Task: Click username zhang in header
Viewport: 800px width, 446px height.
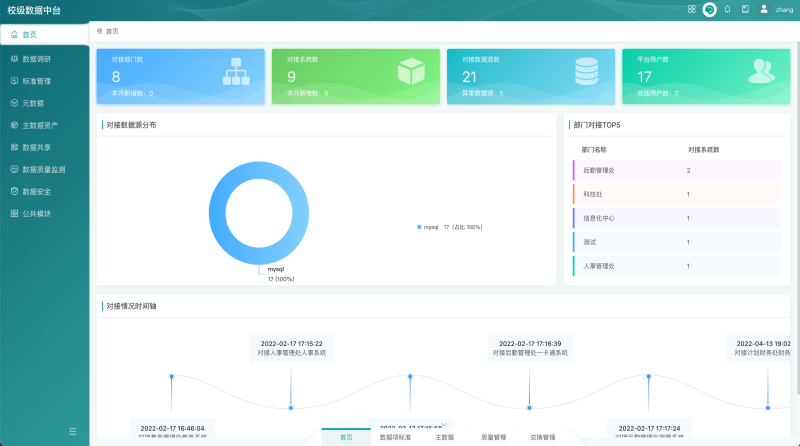Action: pos(783,9)
